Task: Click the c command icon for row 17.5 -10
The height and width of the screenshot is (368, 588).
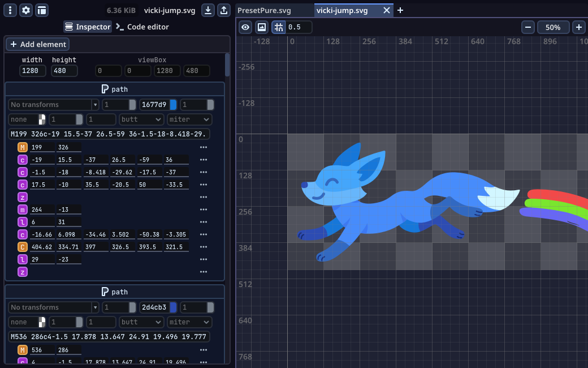Action: pyautogui.click(x=23, y=185)
